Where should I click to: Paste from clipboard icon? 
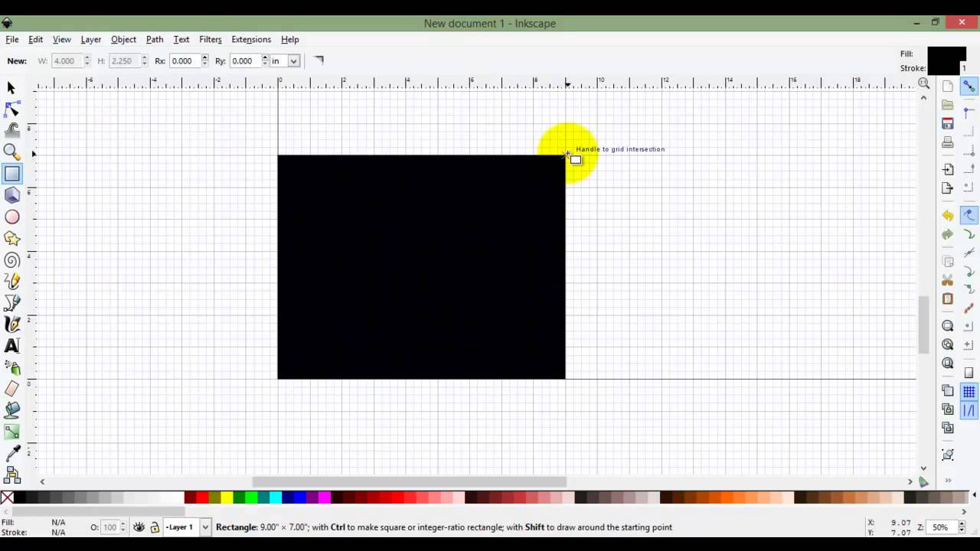948,299
